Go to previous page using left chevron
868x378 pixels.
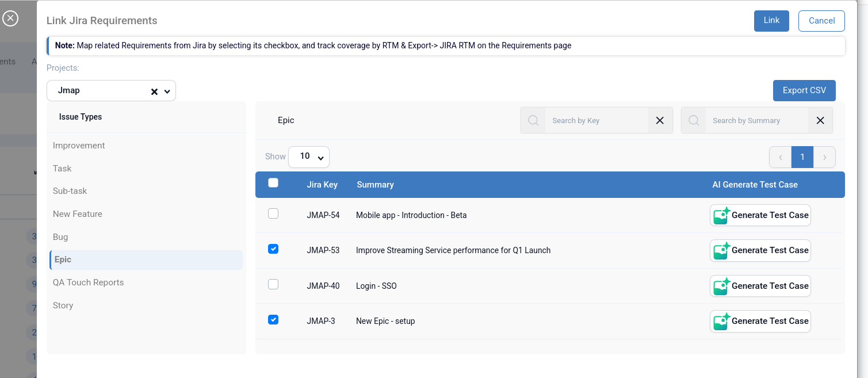[x=781, y=157]
